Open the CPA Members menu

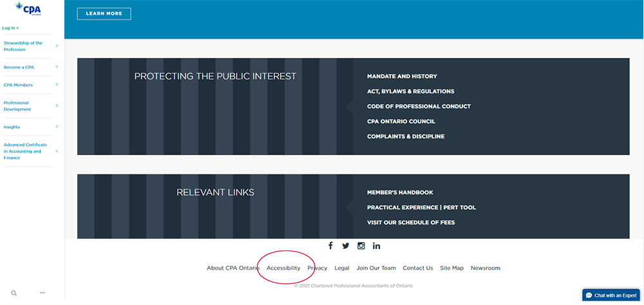coord(18,85)
